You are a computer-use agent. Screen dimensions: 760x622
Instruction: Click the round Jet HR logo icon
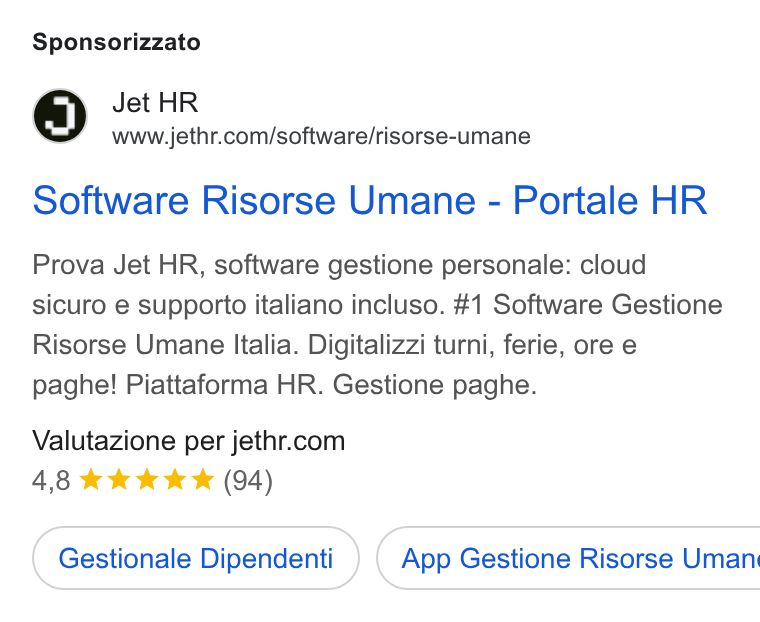[60, 116]
